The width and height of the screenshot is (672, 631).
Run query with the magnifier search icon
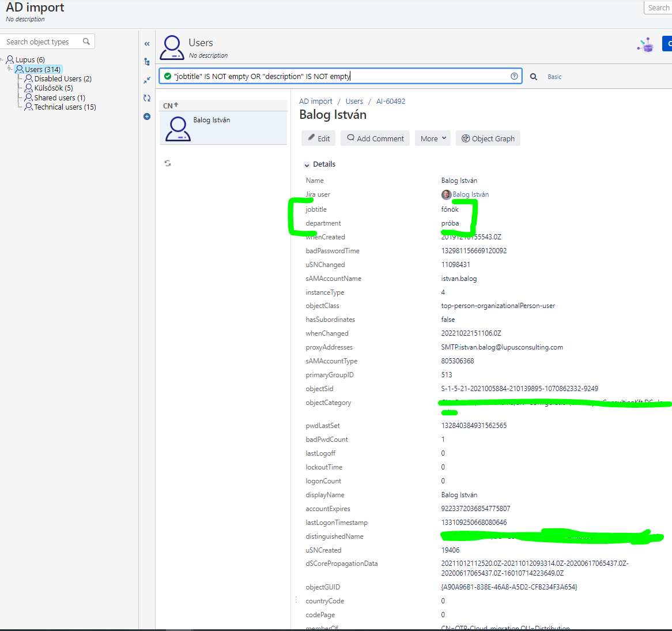click(x=534, y=77)
